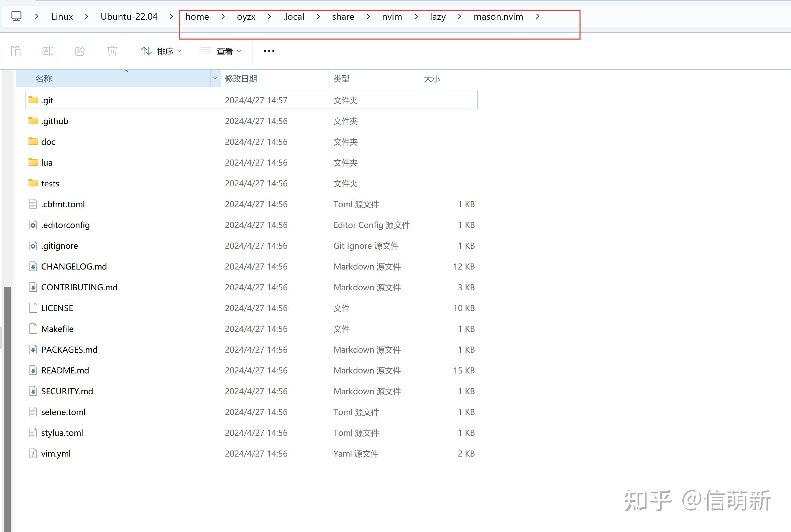Image resolution: width=791 pixels, height=532 pixels.
Task: Open the 查看 view dropdown
Action: pos(221,51)
